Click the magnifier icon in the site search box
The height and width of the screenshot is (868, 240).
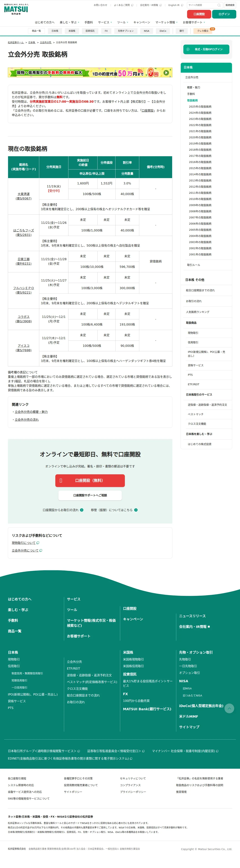pyautogui.click(x=219, y=5)
